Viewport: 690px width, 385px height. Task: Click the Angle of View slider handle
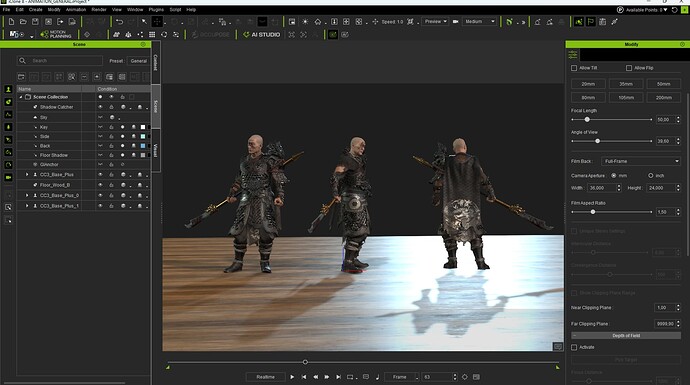(598, 141)
